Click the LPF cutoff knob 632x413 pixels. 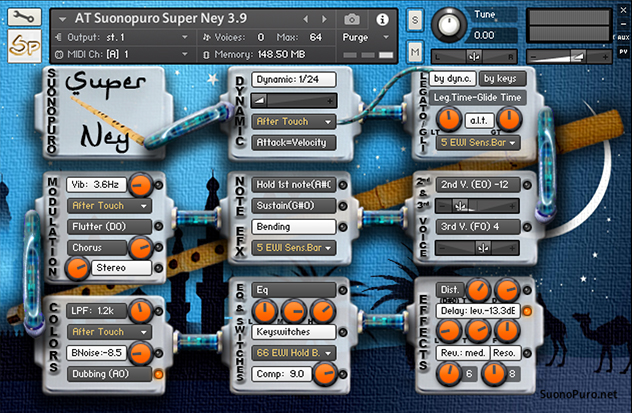tap(140, 311)
